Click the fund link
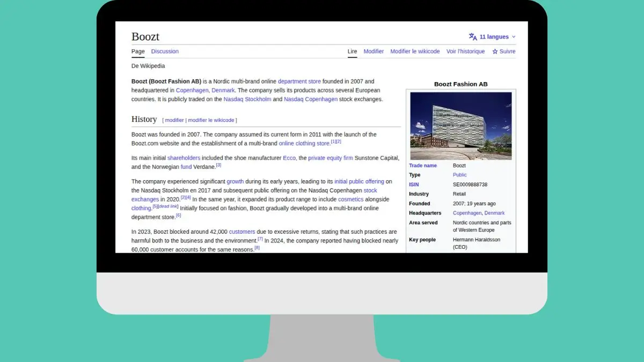The image size is (644, 362). tap(186, 167)
